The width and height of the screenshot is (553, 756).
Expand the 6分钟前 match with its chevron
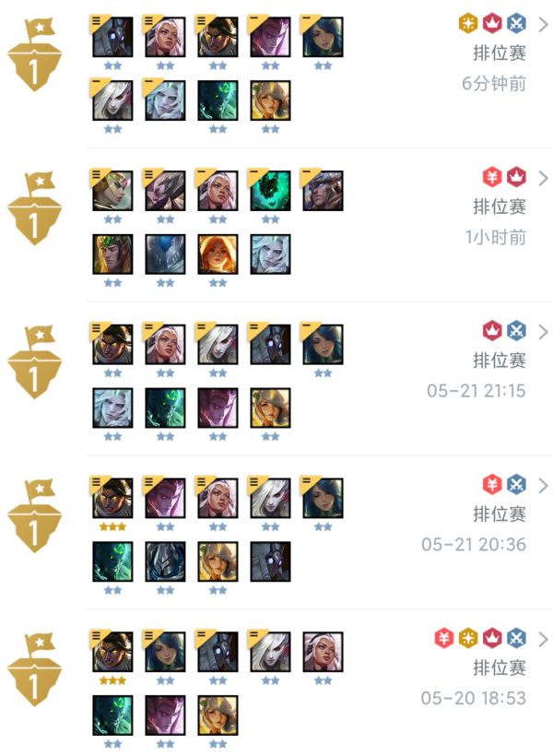click(x=544, y=24)
